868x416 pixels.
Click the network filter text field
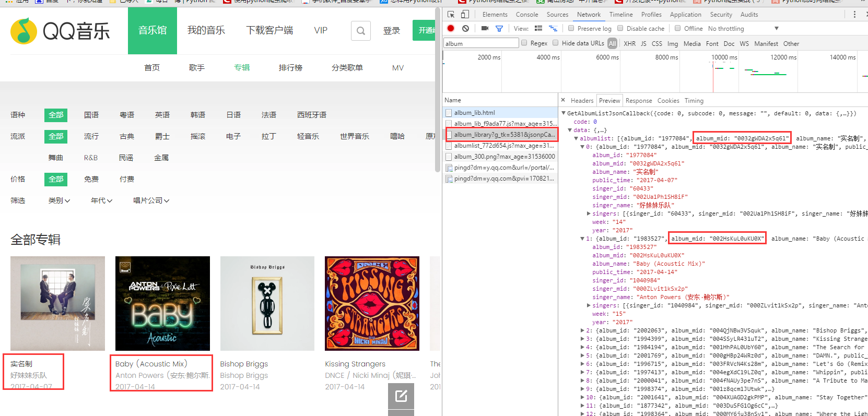pos(481,43)
